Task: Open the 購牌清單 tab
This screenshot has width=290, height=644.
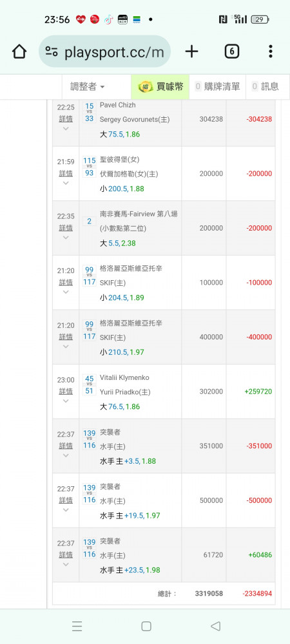Action: pyautogui.click(x=217, y=87)
